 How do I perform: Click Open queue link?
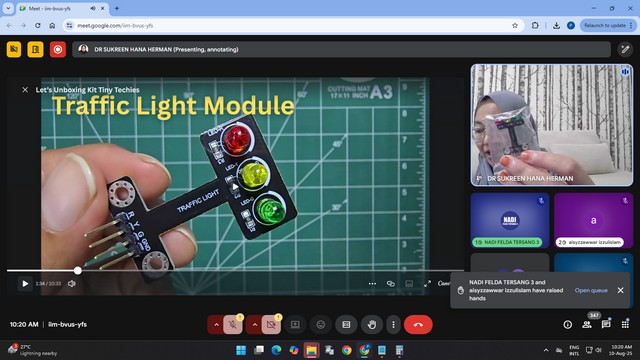coord(591,290)
